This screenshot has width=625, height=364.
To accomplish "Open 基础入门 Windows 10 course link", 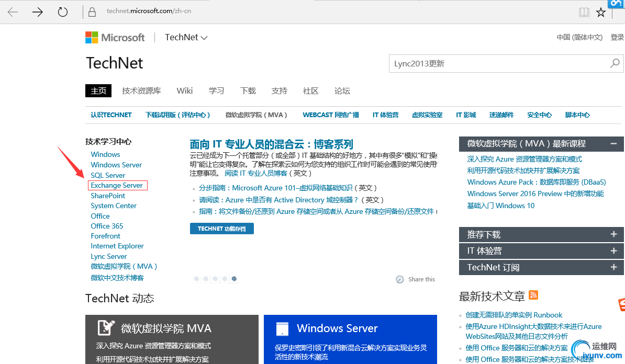I will tap(500, 206).
